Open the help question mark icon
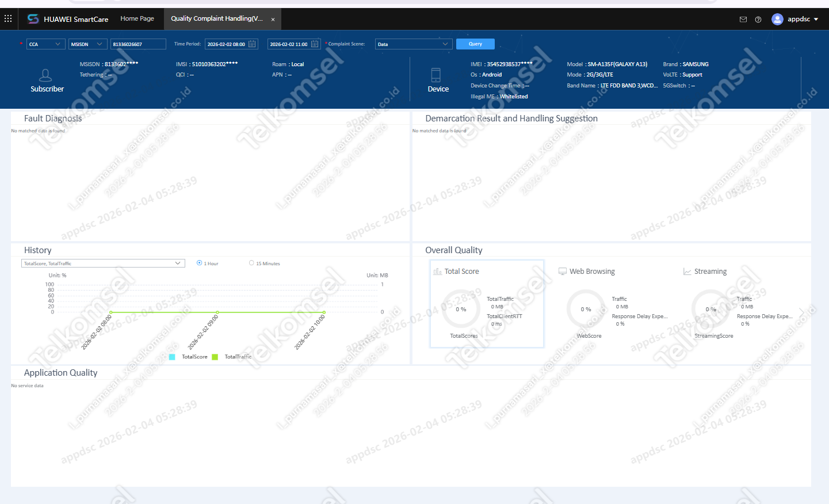The width and height of the screenshot is (829, 504). click(x=758, y=20)
